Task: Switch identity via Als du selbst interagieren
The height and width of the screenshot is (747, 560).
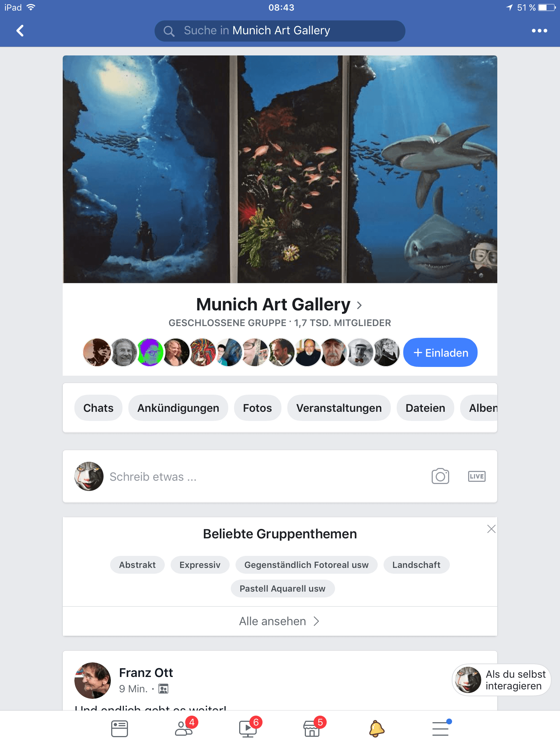Action: click(501, 680)
